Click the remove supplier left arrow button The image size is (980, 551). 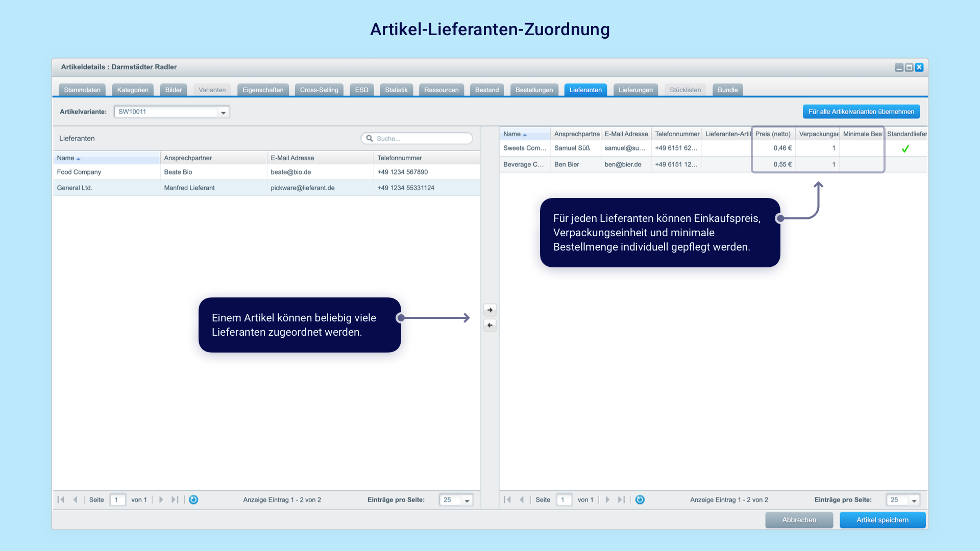[490, 325]
